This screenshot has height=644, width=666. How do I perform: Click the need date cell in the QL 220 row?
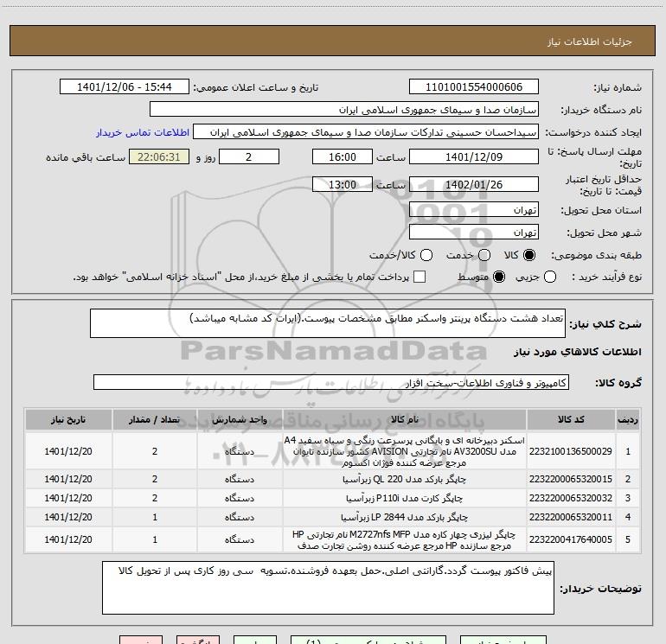click(x=68, y=479)
